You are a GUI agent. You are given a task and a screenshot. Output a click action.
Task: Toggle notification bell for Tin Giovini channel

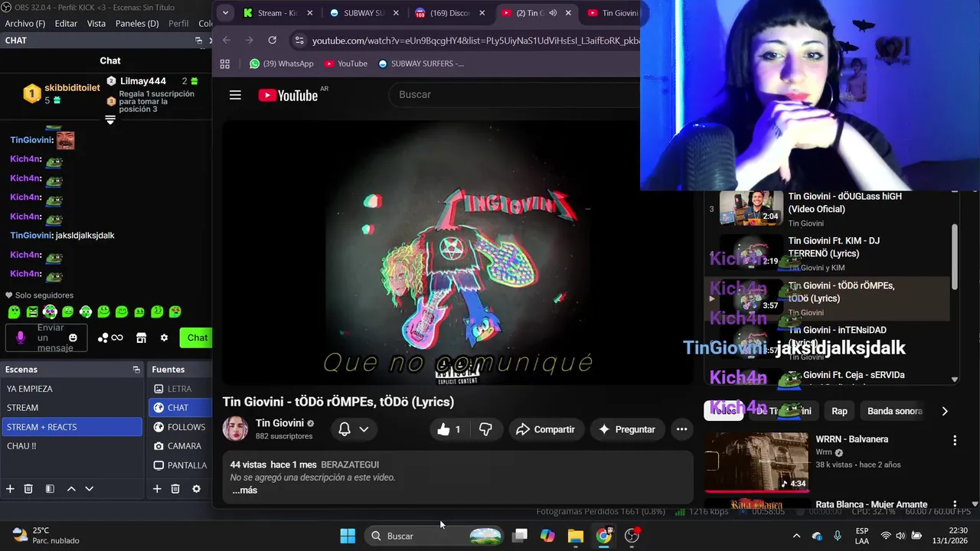(x=345, y=429)
